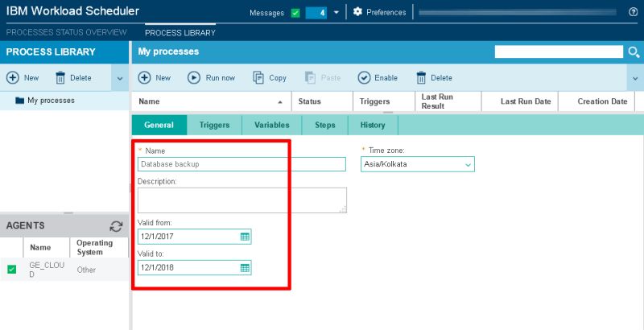This screenshot has height=330, width=644.
Task: Open the History tab
Action: 373,126
